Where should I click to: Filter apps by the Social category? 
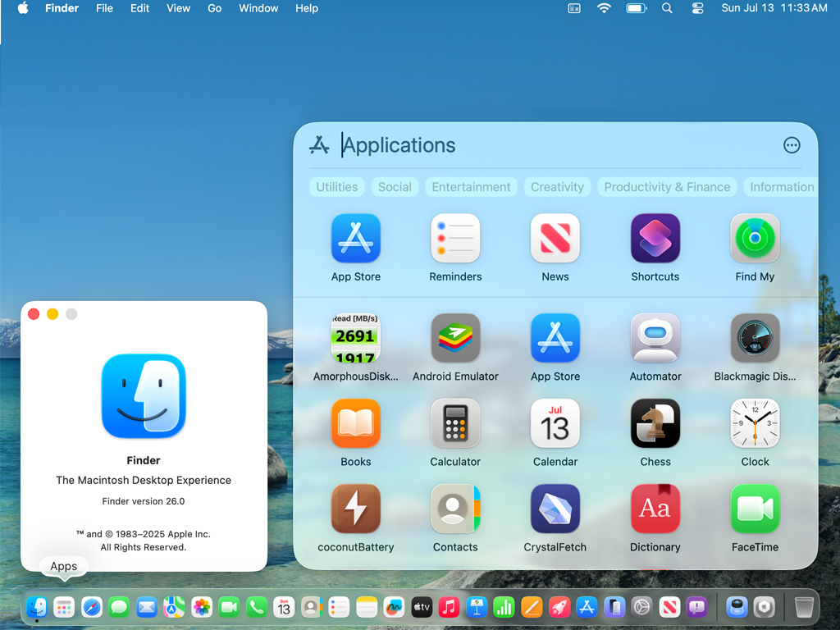pos(395,187)
